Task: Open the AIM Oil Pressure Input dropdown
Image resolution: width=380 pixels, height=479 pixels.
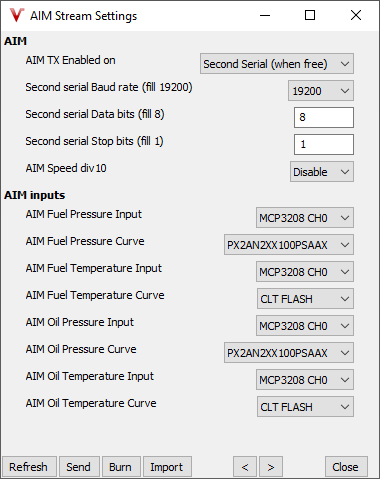Action: click(305, 326)
